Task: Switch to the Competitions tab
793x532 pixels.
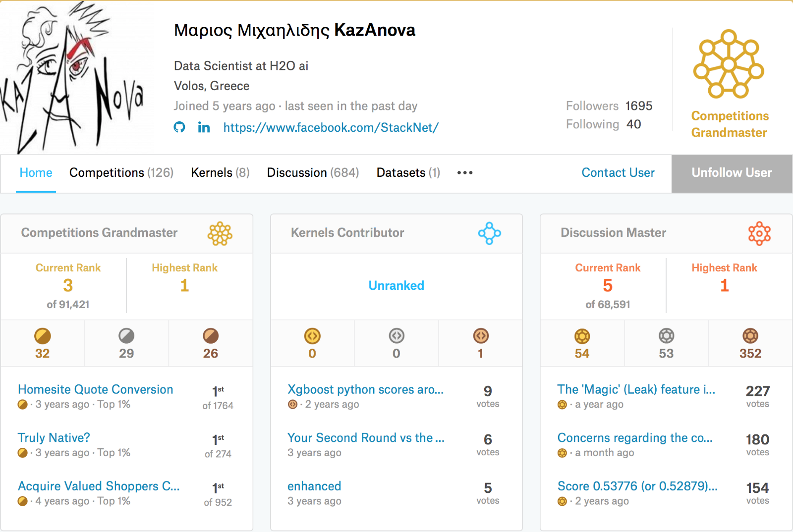Action: pos(121,173)
